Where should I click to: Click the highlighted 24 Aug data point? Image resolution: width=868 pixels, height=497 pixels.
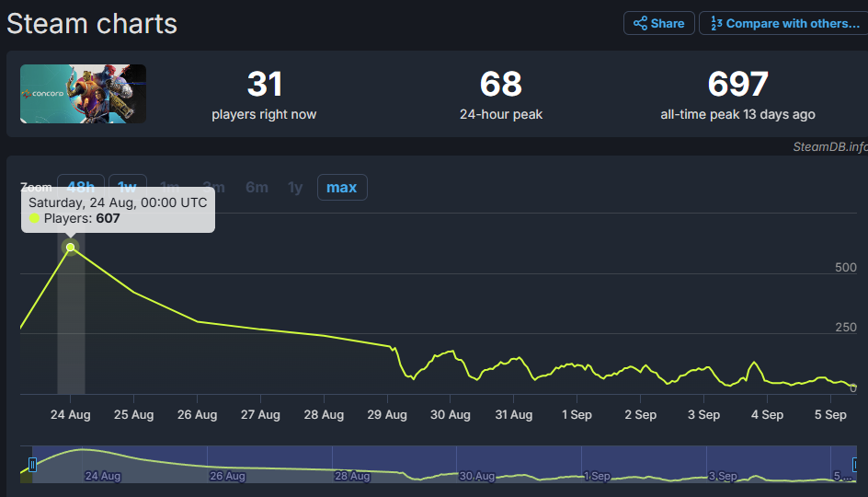click(70, 247)
